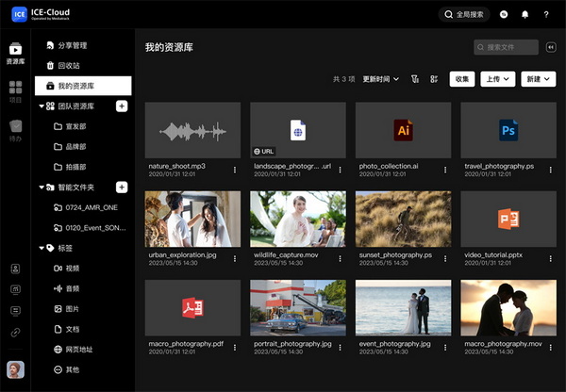Collapse the 团队资源库 tree section
Image resolution: width=566 pixels, height=392 pixels.
click(42, 106)
